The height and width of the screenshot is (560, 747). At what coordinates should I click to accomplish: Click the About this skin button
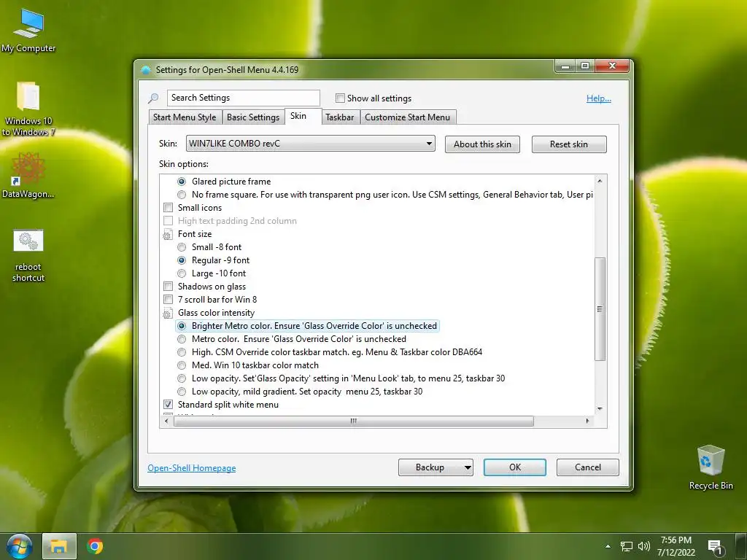[x=482, y=144]
